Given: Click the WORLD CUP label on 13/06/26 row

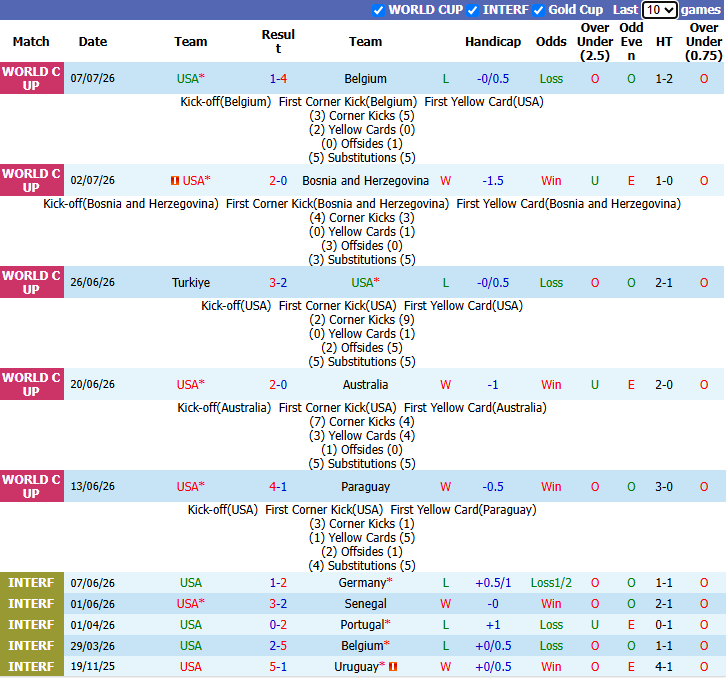Looking at the screenshot, I should 31,487.
